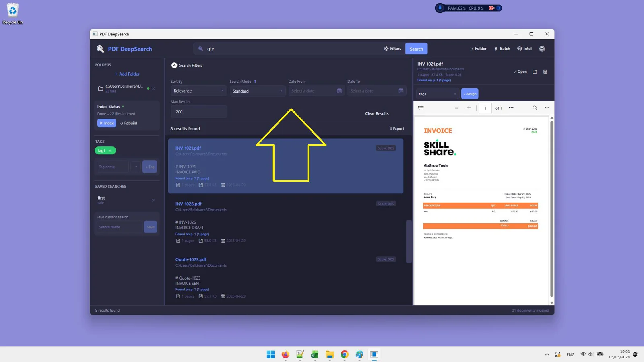Open the rightmost more options ellipsis in viewer
This screenshot has height=362, width=644.
coord(547,108)
